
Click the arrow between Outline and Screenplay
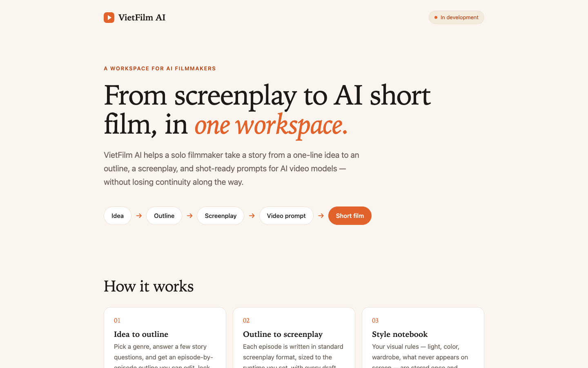(189, 216)
